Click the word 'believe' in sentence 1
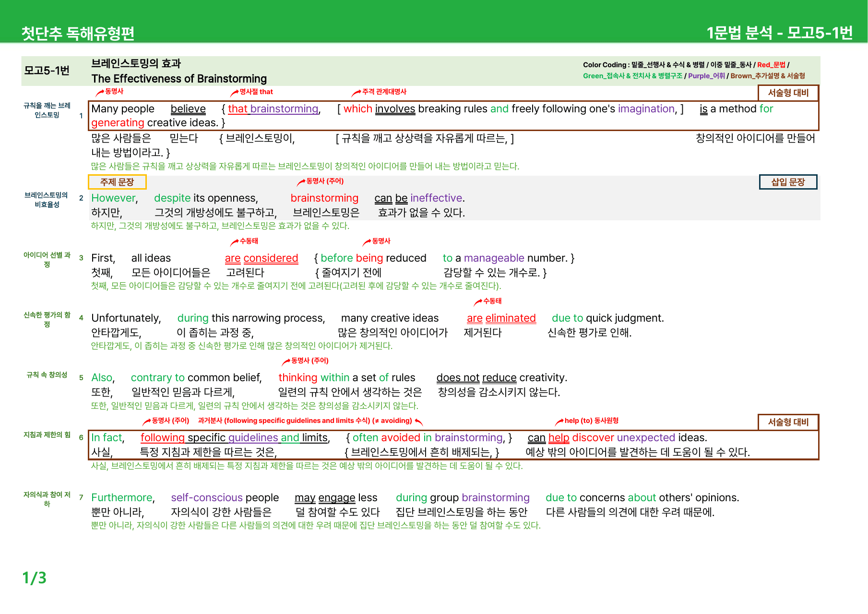868x614 pixels. coord(188,109)
